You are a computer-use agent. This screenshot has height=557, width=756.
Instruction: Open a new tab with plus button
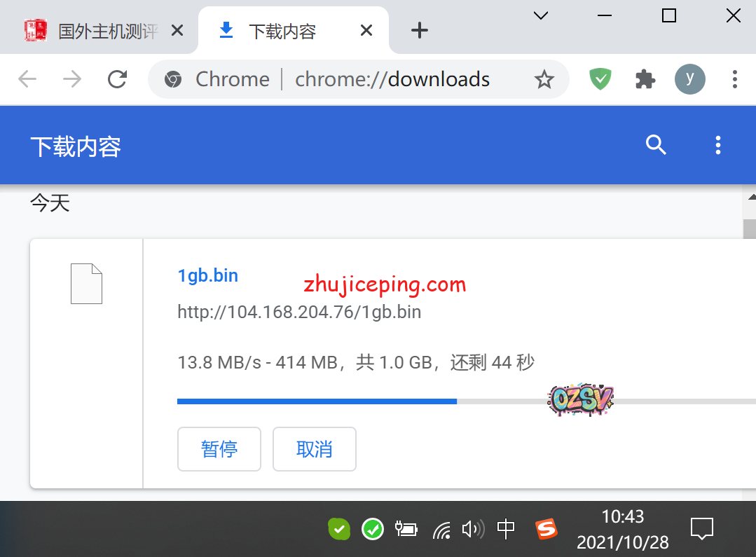pos(419,31)
